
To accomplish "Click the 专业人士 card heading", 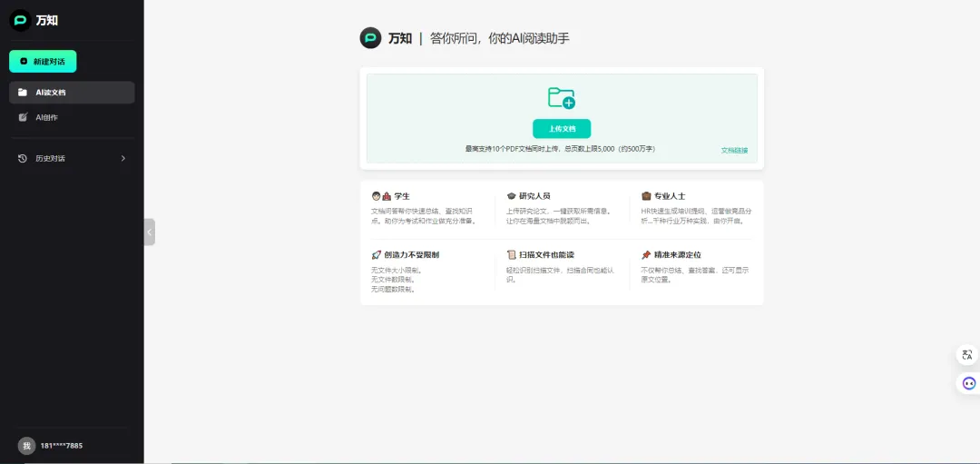I will pos(670,196).
